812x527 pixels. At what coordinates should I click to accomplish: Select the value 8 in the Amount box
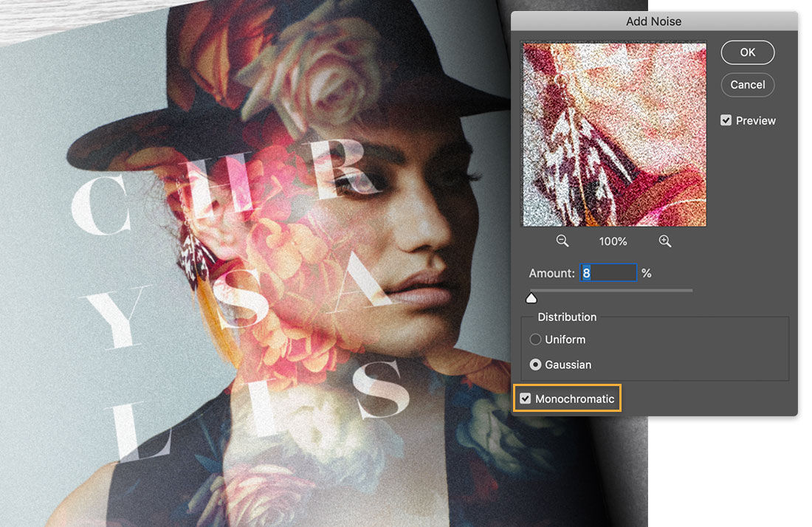tap(587, 272)
